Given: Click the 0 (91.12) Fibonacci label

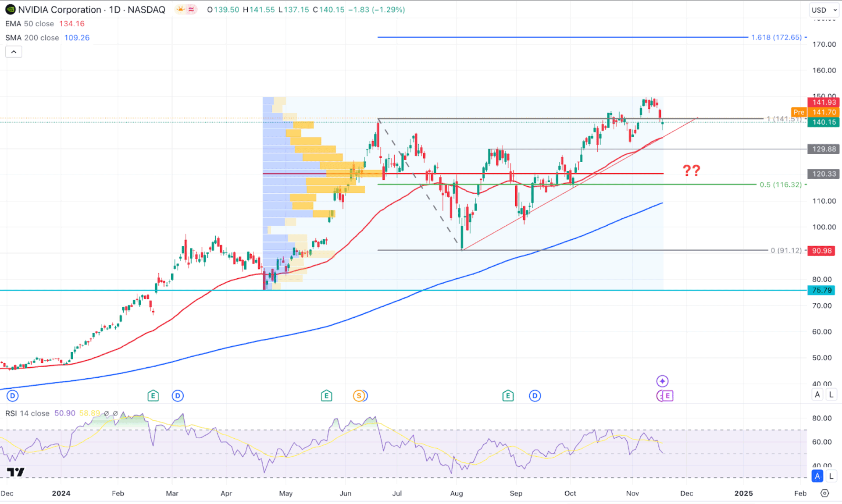Looking at the screenshot, I should coord(786,250).
